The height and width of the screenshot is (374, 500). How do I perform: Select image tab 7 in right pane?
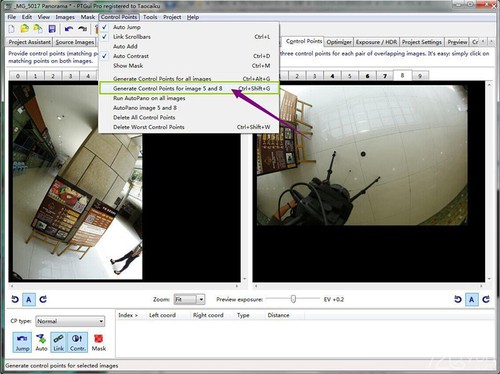pyautogui.click(x=385, y=76)
